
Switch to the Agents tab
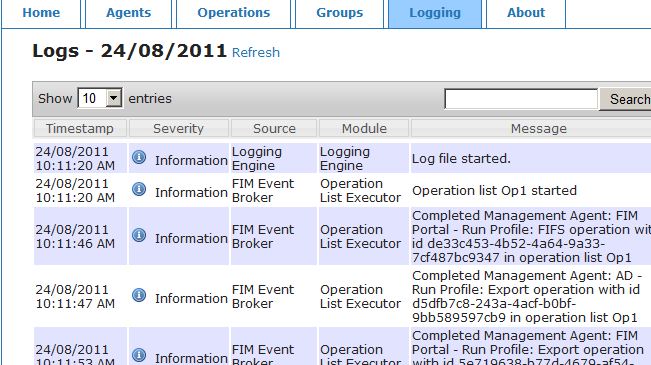click(128, 13)
